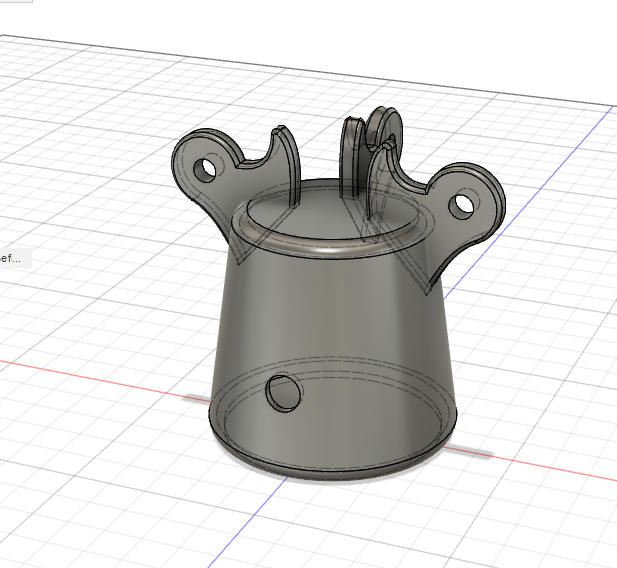Viewport: 617px width, 568px height.
Task: Select the hole in the left ear tab
Action: [205, 170]
